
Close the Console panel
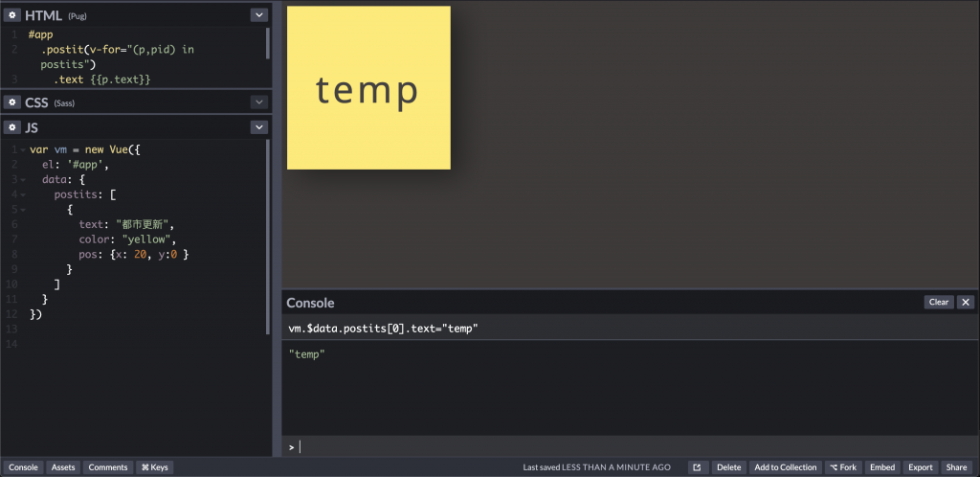pyautogui.click(x=966, y=302)
